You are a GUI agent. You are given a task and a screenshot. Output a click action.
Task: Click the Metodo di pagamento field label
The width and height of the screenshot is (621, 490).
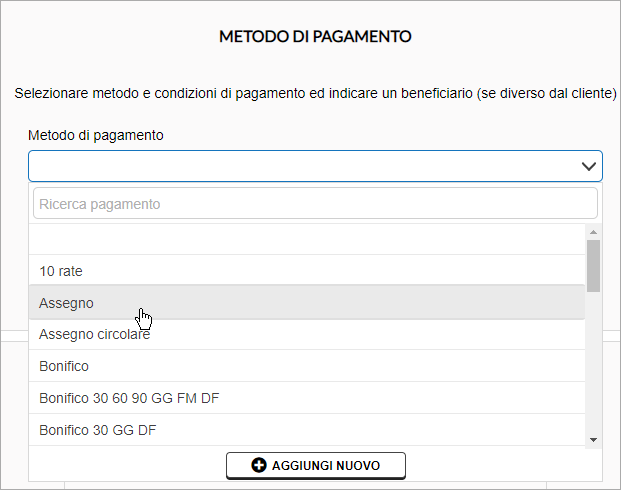pos(95,135)
